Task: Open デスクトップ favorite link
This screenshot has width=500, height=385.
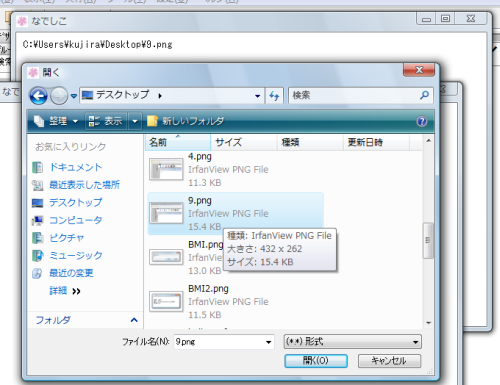Action: [x=76, y=202]
